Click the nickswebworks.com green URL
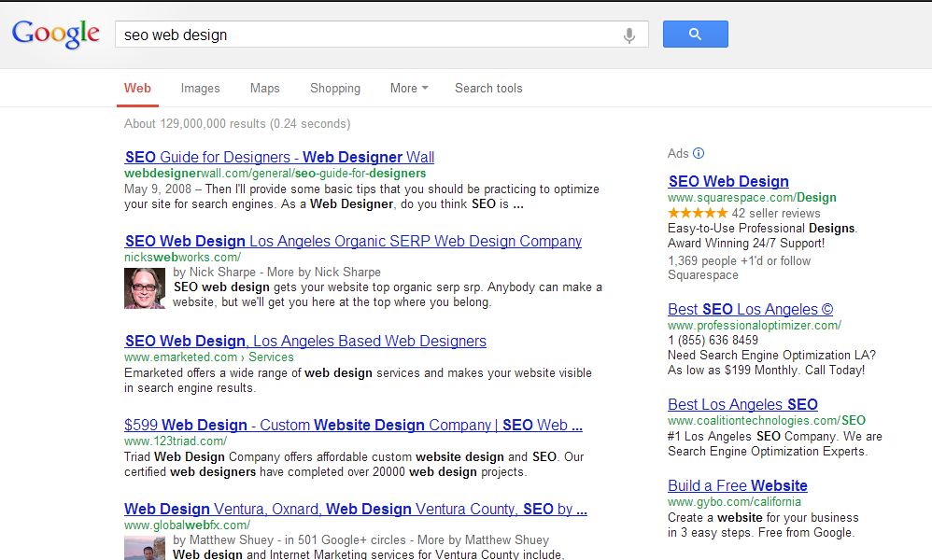This screenshot has width=932, height=560. pyautogui.click(x=182, y=258)
